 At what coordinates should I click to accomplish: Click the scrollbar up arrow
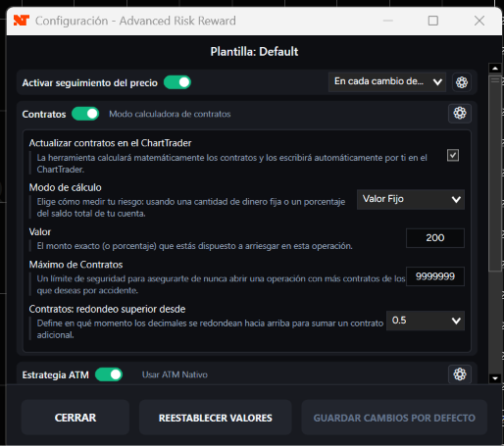coord(495,69)
